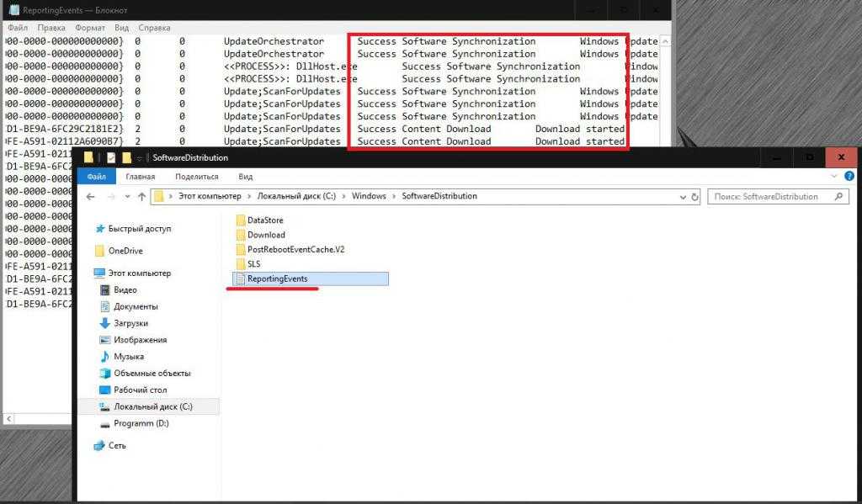Image resolution: width=862 pixels, height=504 pixels.
Task: Click first UpdateOrchestrator text in Notepad
Action: [274, 41]
